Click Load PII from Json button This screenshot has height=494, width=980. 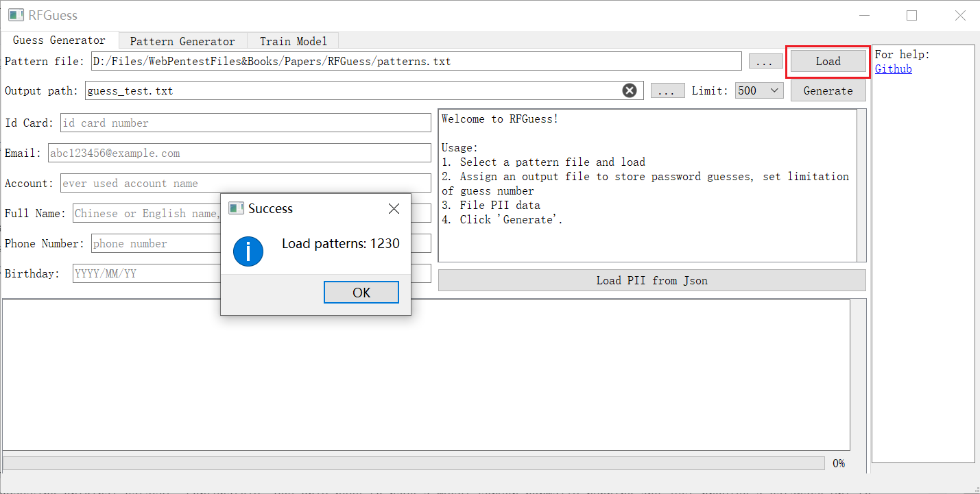652,280
